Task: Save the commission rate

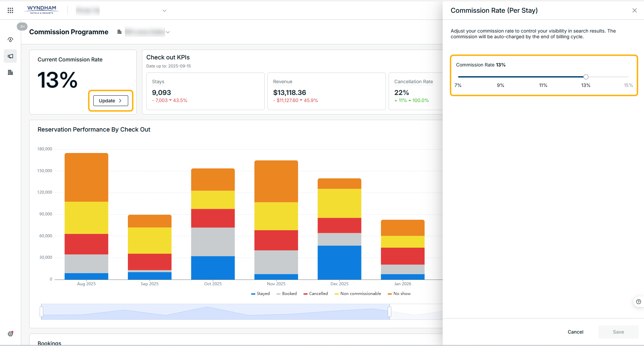Action: tap(618, 332)
